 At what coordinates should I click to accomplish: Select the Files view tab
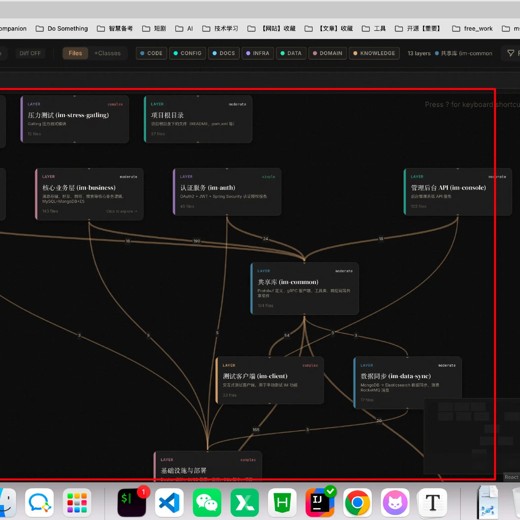pyautogui.click(x=75, y=53)
